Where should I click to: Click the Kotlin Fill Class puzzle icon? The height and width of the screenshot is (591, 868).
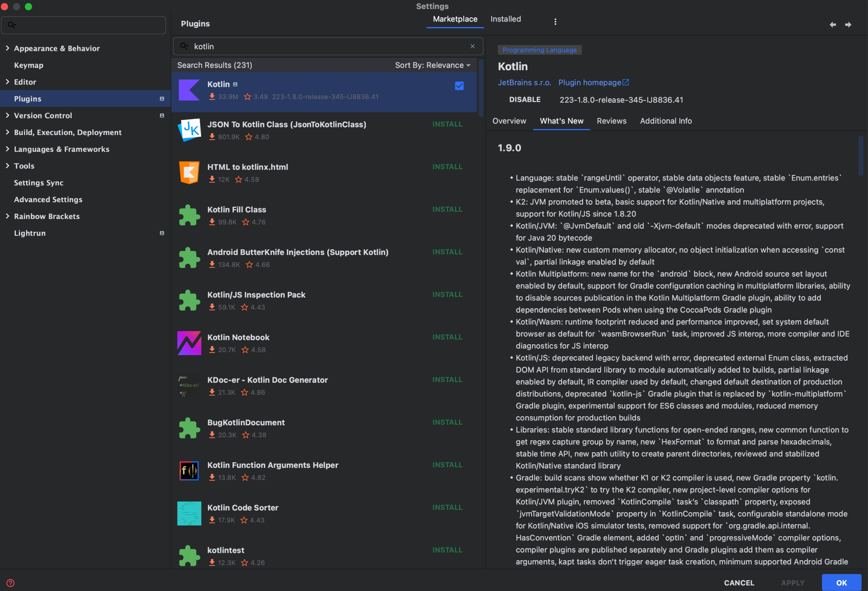(189, 215)
